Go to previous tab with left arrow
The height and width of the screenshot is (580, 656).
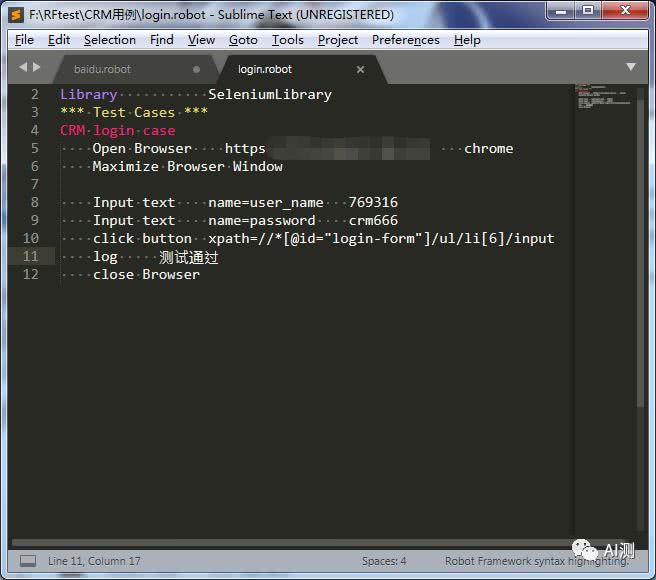point(23,67)
